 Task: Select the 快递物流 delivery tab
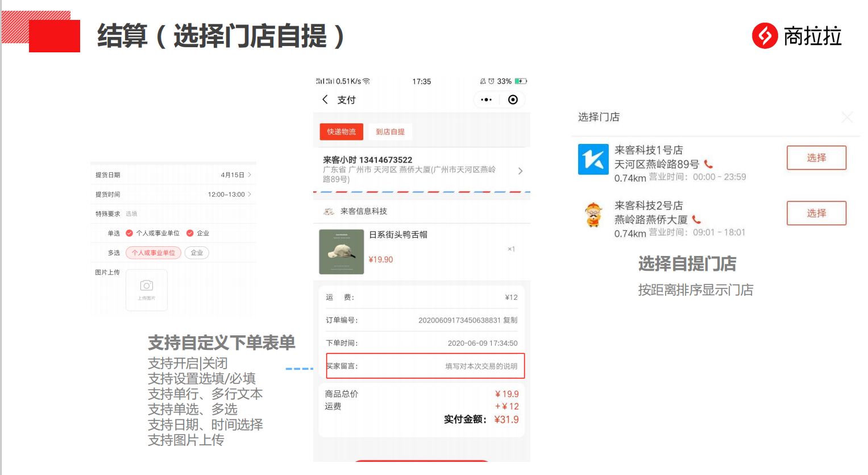click(341, 131)
